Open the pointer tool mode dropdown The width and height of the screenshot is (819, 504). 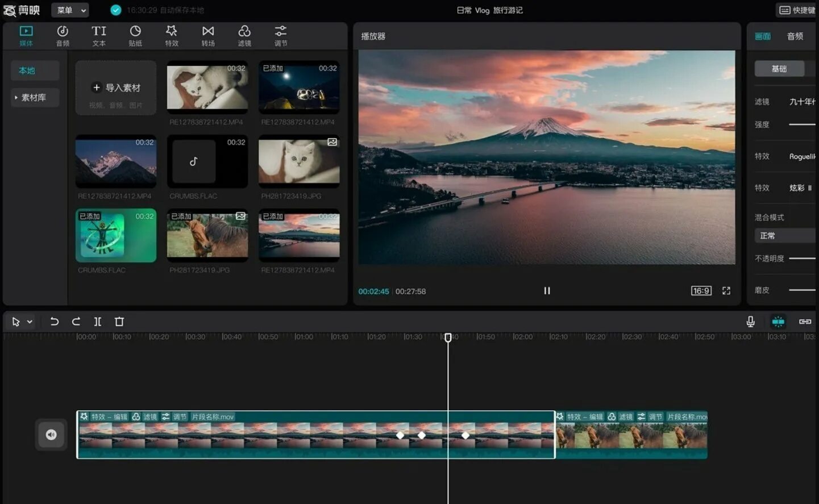[x=30, y=322]
